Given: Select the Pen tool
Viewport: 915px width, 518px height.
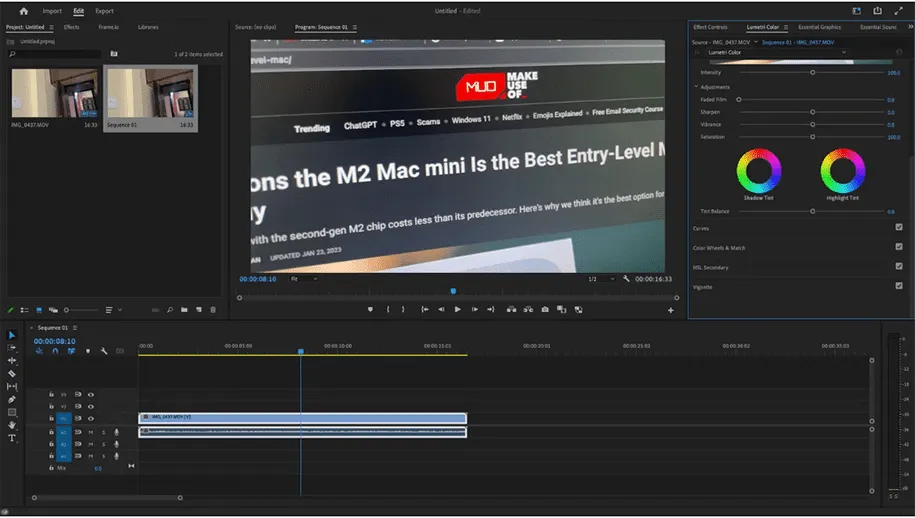Looking at the screenshot, I should coord(12,399).
